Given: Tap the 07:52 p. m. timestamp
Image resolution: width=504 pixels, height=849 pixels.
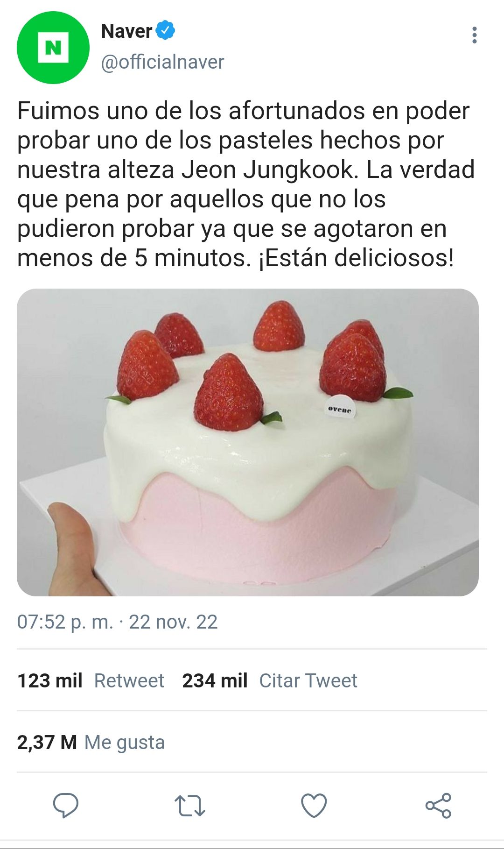Looking at the screenshot, I should pyautogui.click(x=65, y=622).
